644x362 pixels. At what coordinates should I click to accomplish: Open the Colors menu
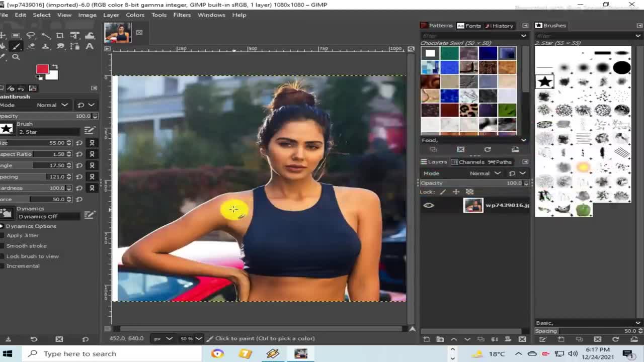pos(135,15)
